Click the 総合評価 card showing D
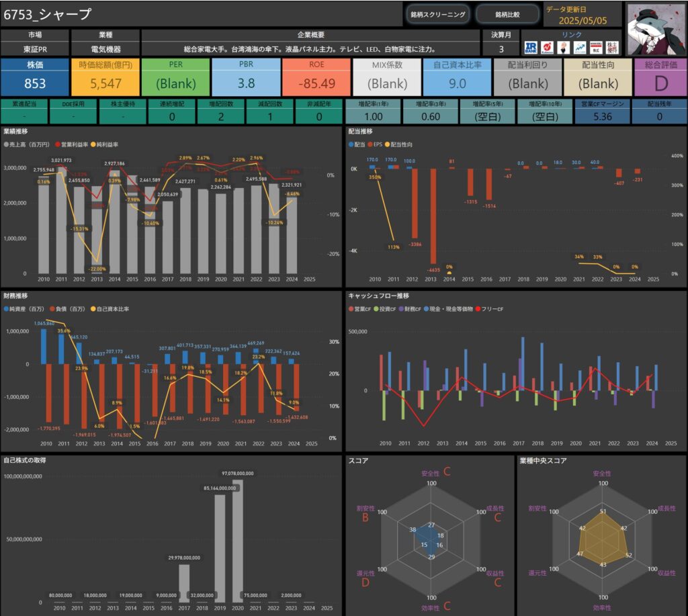The width and height of the screenshot is (688, 616). pos(661,77)
